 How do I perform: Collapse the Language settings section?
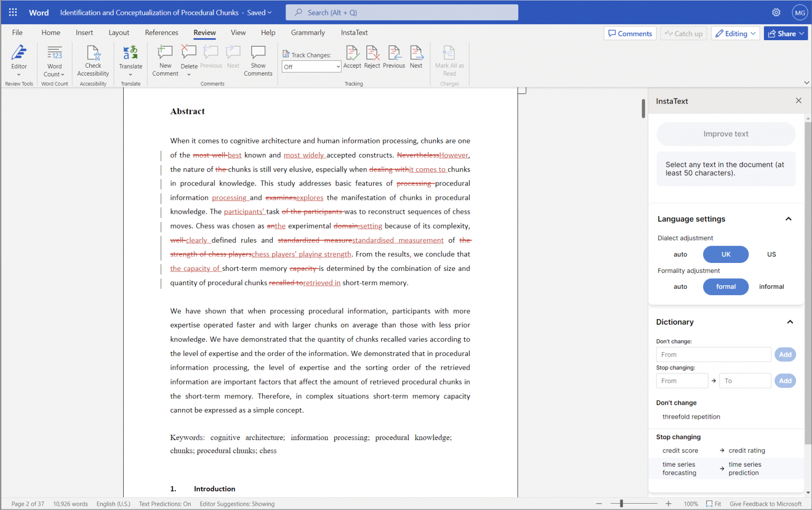coord(788,218)
